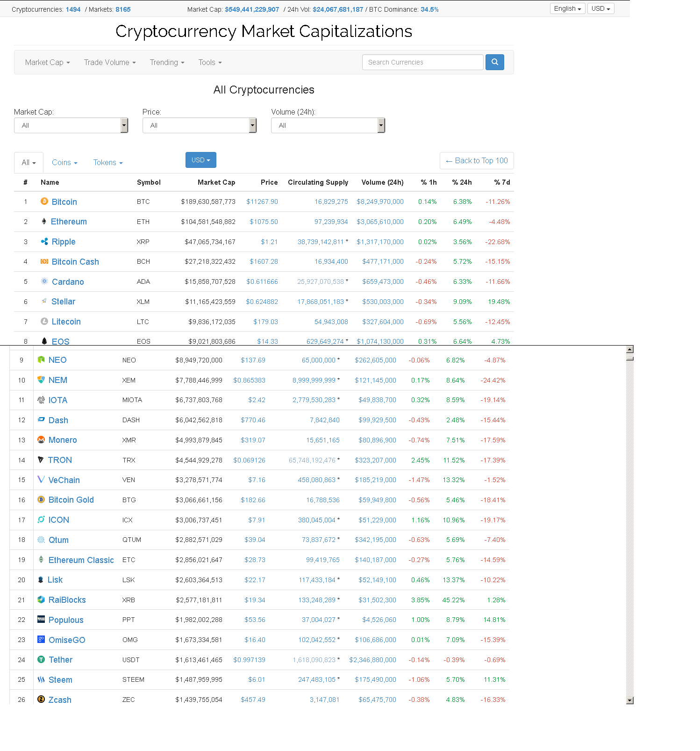Click the magnifying glass search button
This screenshot has height=751, width=700.
[495, 62]
